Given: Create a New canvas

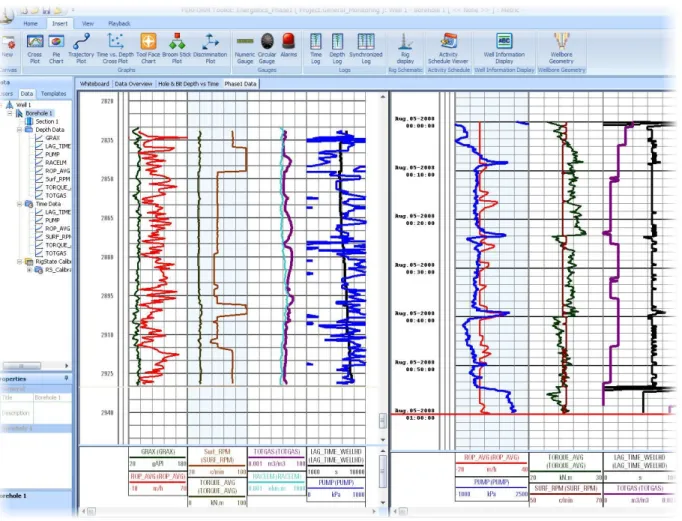Looking at the screenshot, I should 7,46.
